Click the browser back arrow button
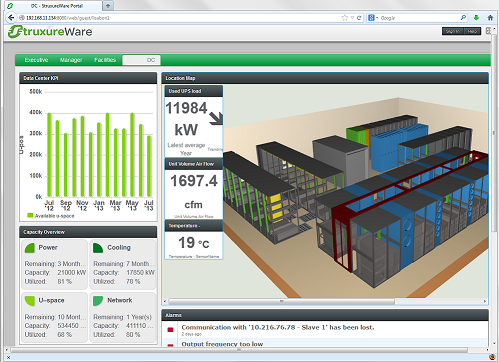Image resolution: width=499 pixels, height=362 pixels. point(11,18)
